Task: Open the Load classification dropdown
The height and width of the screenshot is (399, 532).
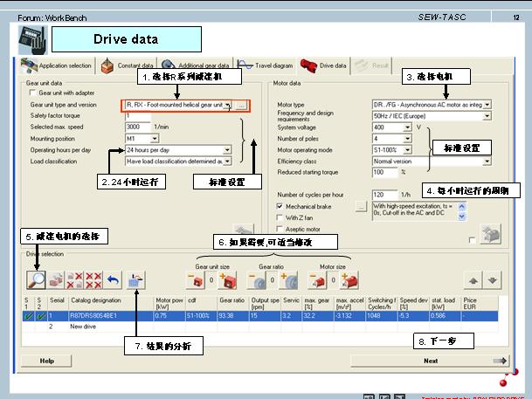Action: pyautogui.click(x=227, y=161)
